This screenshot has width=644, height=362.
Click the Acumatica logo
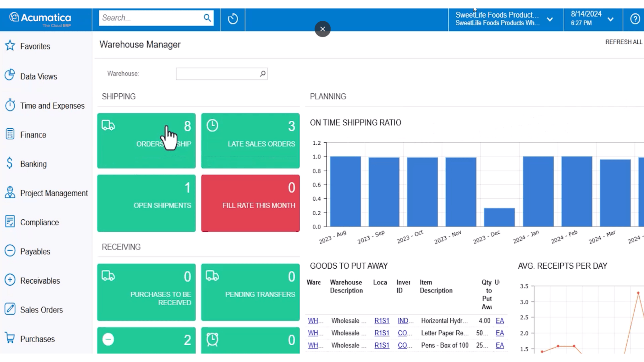40,19
